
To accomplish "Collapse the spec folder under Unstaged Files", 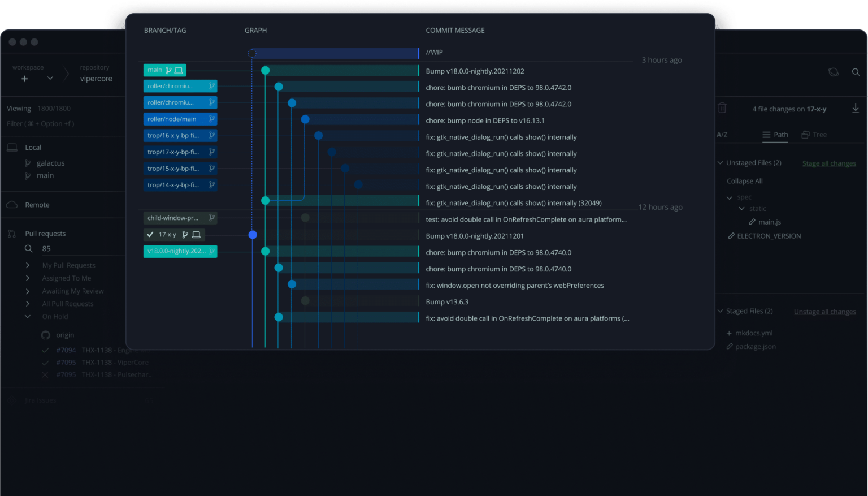I will pos(730,197).
